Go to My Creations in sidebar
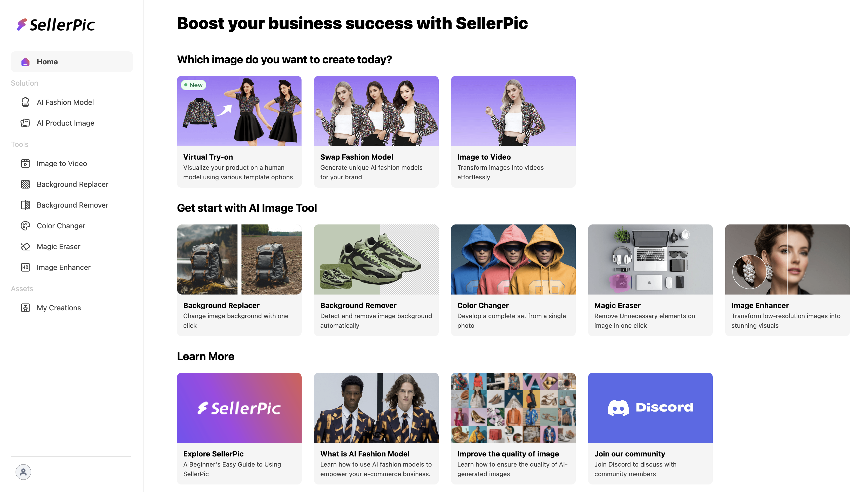 pyautogui.click(x=59, y=308)
